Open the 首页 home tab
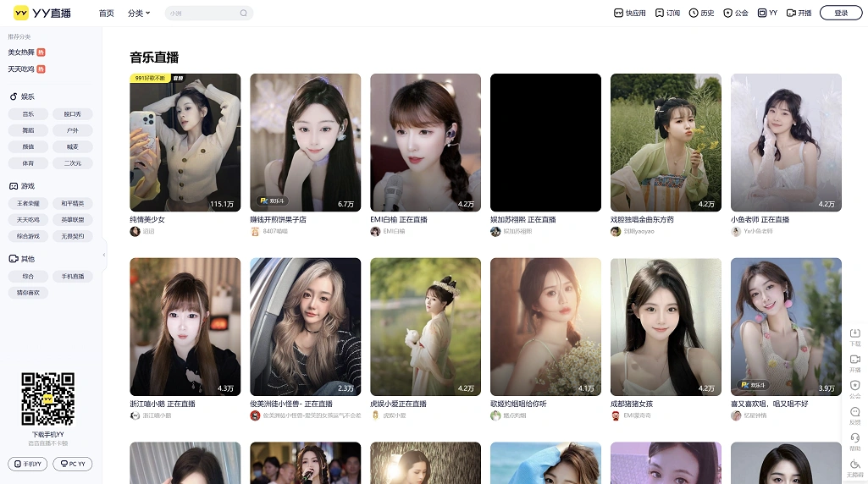 106,13
